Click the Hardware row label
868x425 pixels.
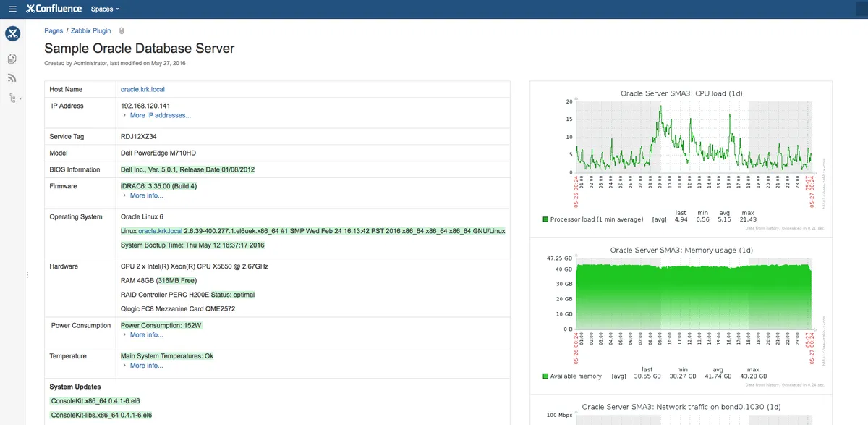pyautogui.click(x=64, y=266)
